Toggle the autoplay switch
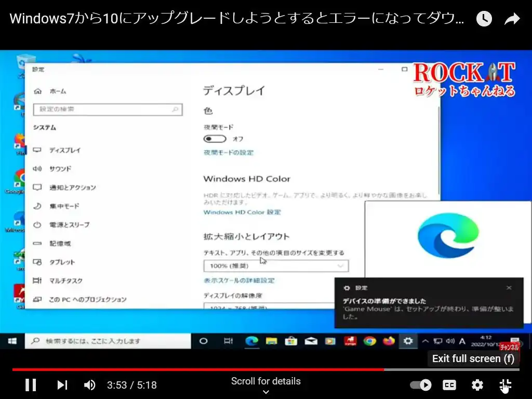Screen dimensions: 532x399 click(421, 385)
